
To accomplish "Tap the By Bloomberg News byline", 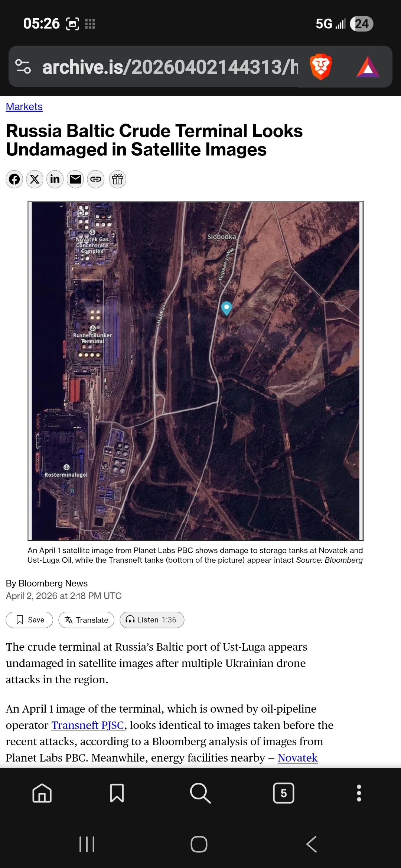I will click(x=47, y=583).
